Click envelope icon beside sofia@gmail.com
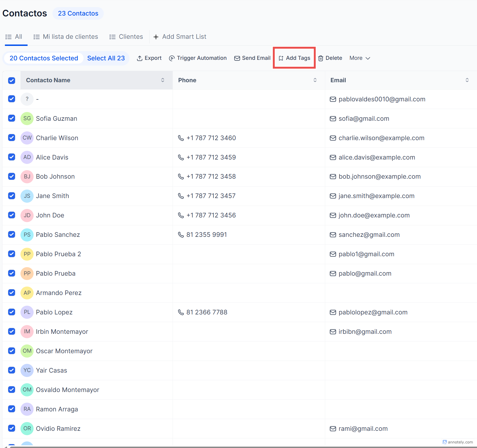The height and width of the screenshot is (448, 477). [x=333, y=119]
